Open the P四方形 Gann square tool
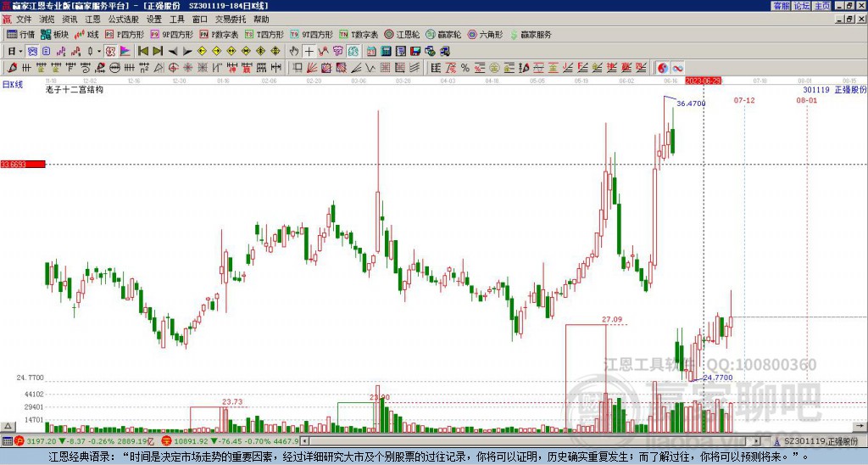The width and height of the screenshot is (868, 465). [x=125, y=34]
